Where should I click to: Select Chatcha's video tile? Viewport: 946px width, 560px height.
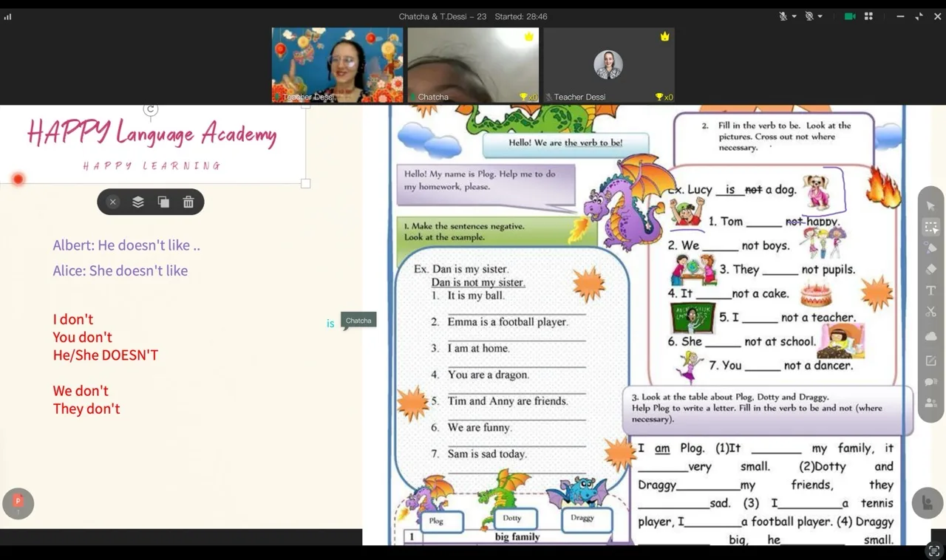coord(473,65)
